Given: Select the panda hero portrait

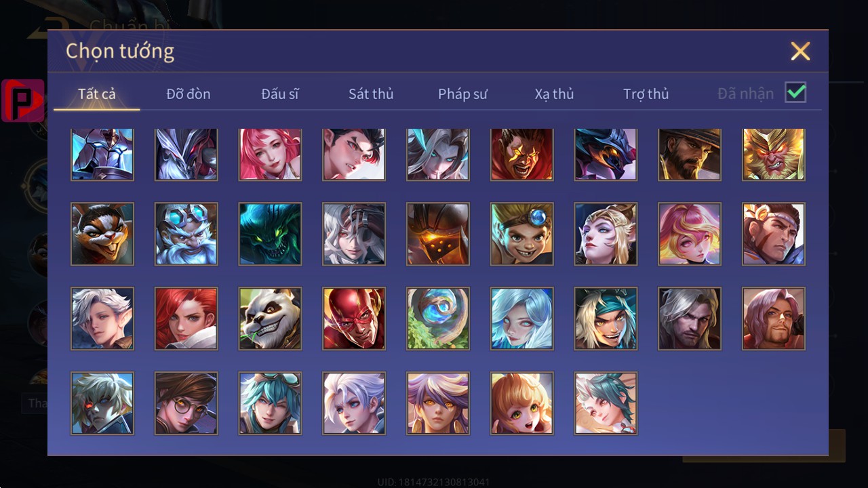Looking at the screenshot, I should point(270,319).
